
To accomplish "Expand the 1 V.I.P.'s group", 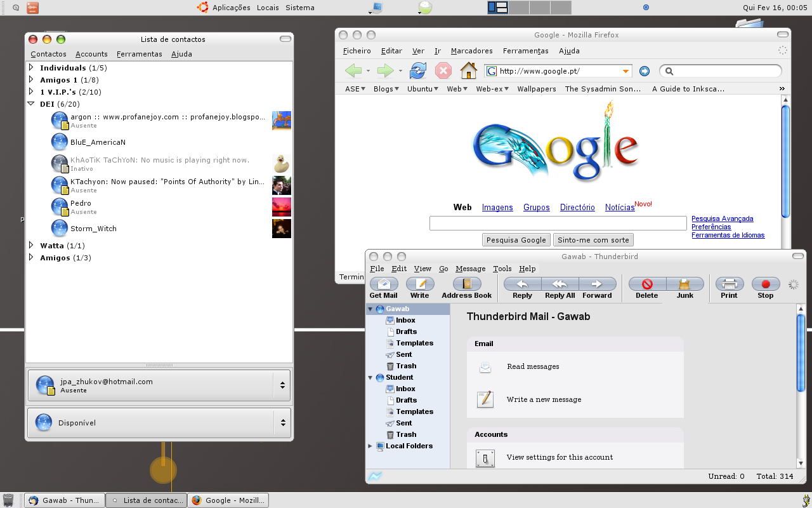I will pos(31,91).
